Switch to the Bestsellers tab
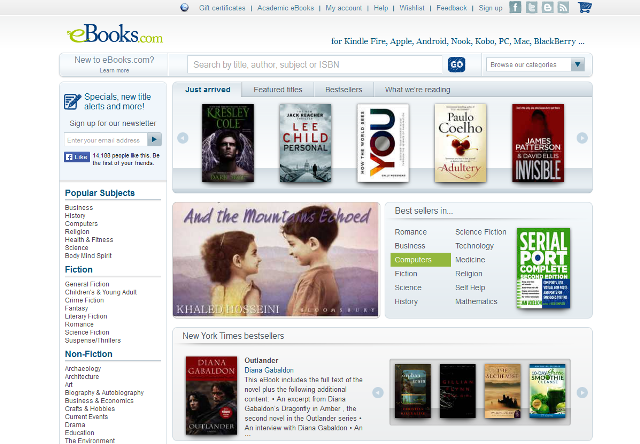Image resolution: width=640 pixels, height=444 pixels. [x=344, y=89]
